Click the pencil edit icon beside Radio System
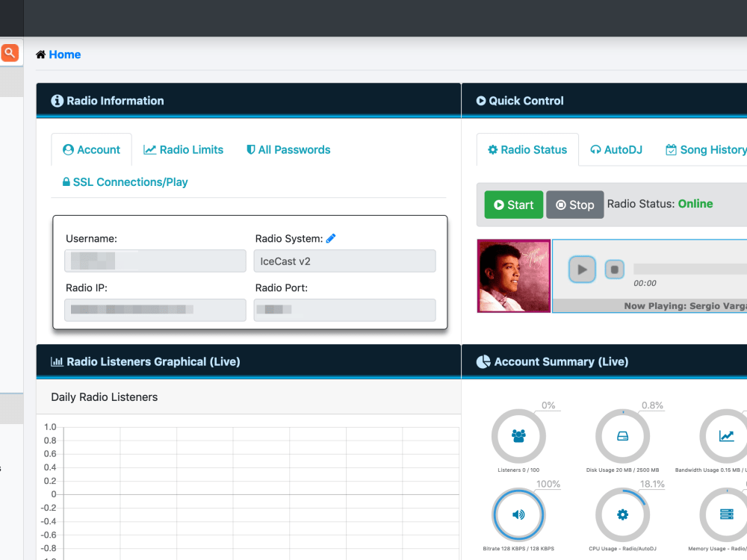Image resolution: width=747 pixels, height=560 pixels. (x=330, y=238)
